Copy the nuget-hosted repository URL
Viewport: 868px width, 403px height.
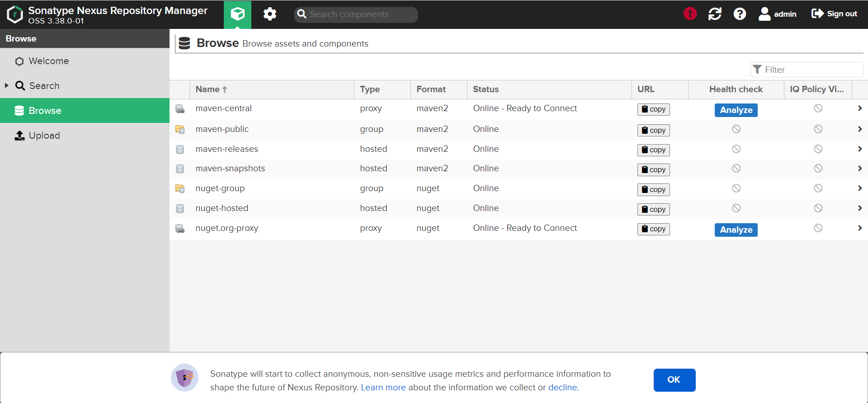pos(653,209)
